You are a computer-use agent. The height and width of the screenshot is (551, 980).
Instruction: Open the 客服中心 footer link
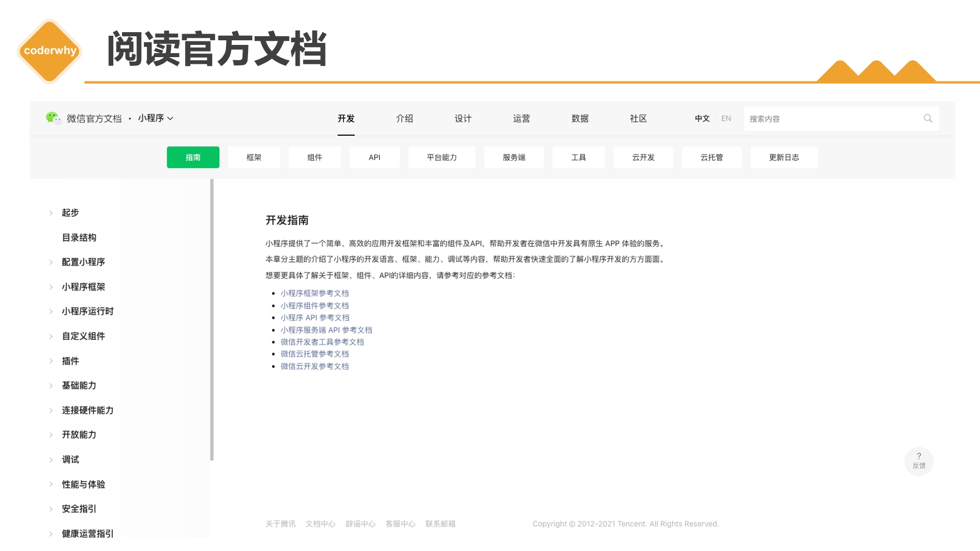pyautogui.click(x=401, y=524)
